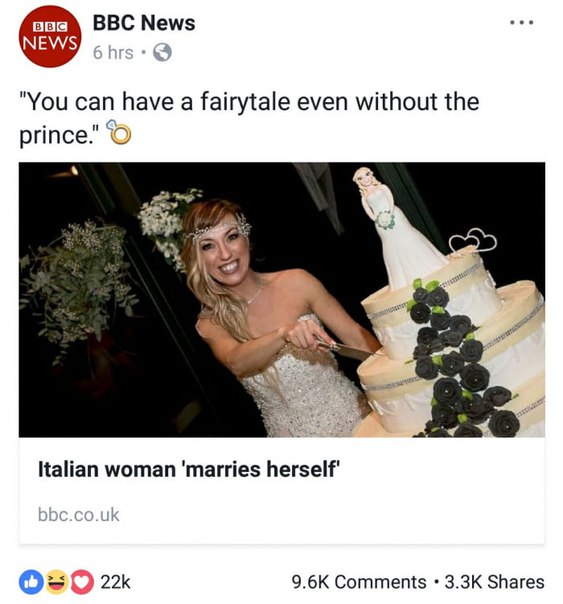This screenshot has width=563, height=604.
Task: View the 3.3K Shares list
Action: 494,582
